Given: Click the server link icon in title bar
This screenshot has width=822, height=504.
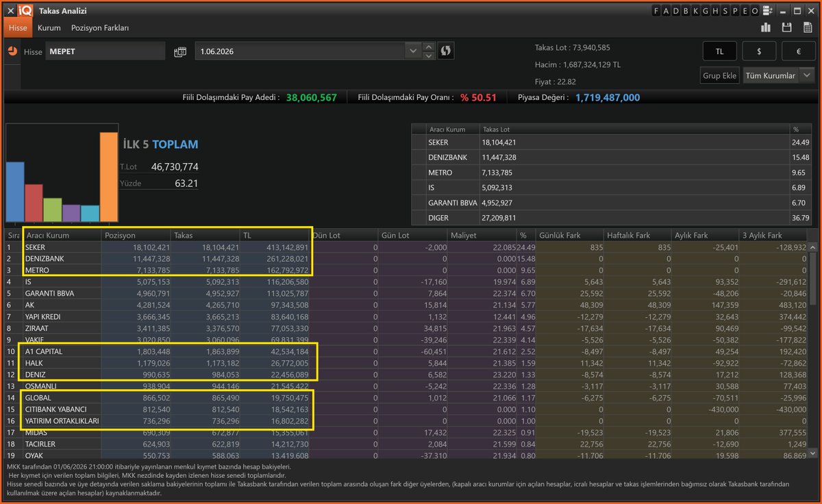Looking at the screenshot, I should click(767, 11).
